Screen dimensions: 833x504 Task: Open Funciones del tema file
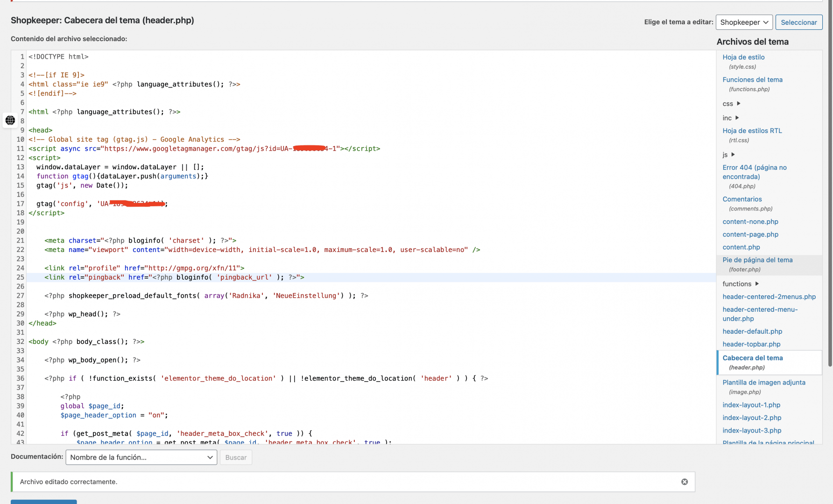click(752, 79)
